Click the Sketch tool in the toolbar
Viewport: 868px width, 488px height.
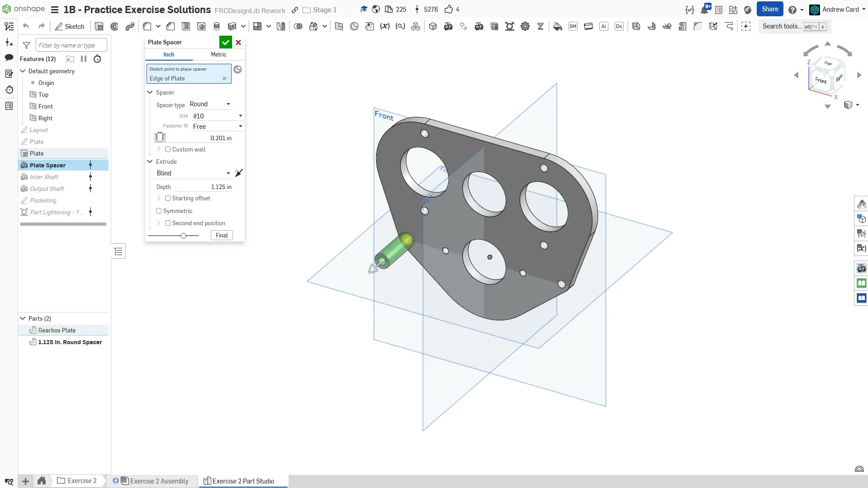70,27
